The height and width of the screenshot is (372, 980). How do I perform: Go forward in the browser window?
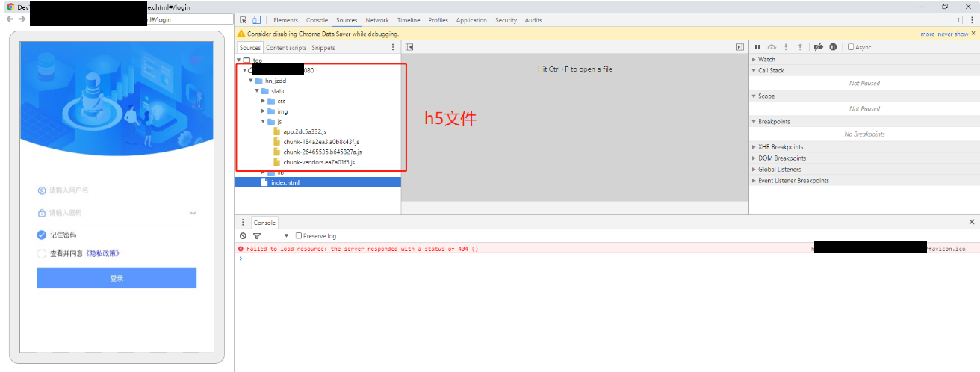[x=22, y=19]
